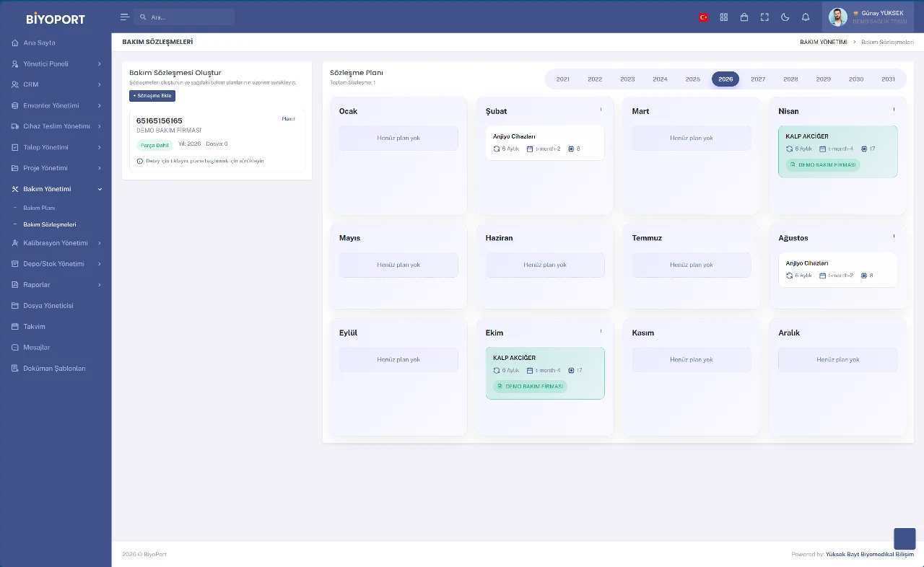Open Ekim month options menu icon
The width and height of the screenshot is (924, 567).
[x=601, y=331]
